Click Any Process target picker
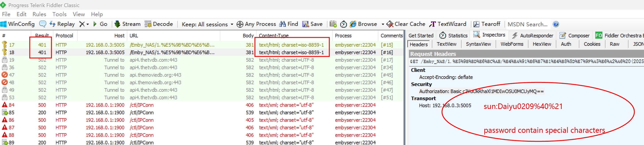Image resolution: width=644 pixels, height=145 pixels. (256, 24)
